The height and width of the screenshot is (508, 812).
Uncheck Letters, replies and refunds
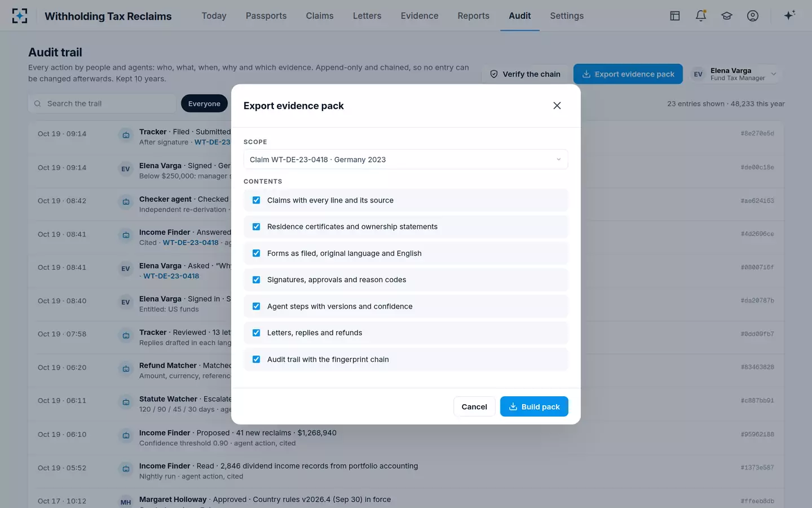(257, 333)
